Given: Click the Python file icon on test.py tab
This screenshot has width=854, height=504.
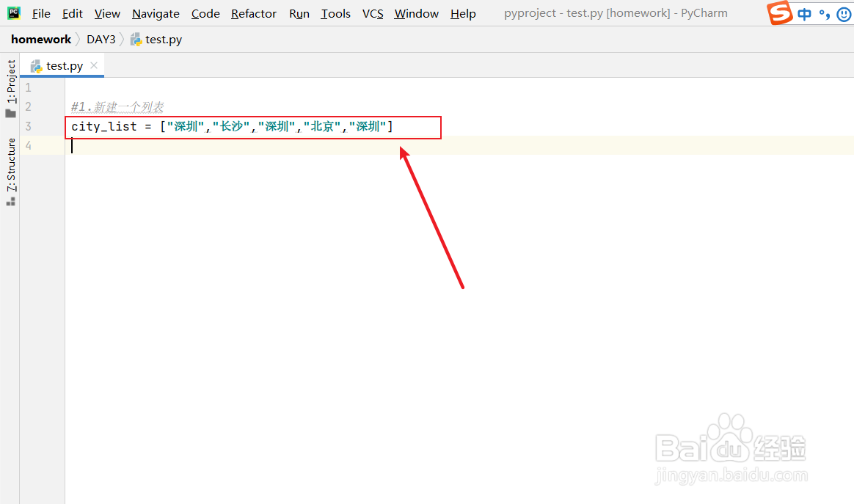Looking at the screenshot, I should (37, 67).
